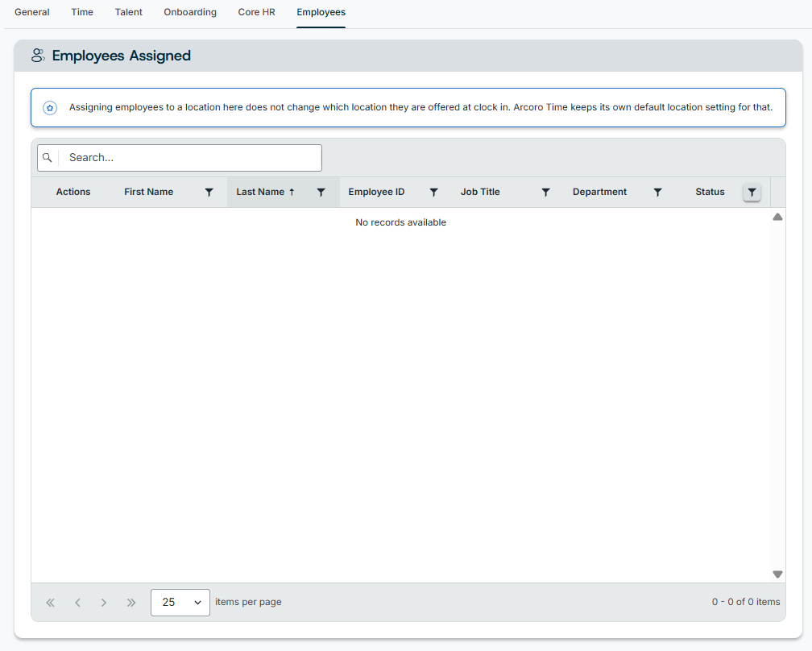Click the info icon in the notice banner
Image resolution: width=812 pixels, height=651 pixels.
50,108
